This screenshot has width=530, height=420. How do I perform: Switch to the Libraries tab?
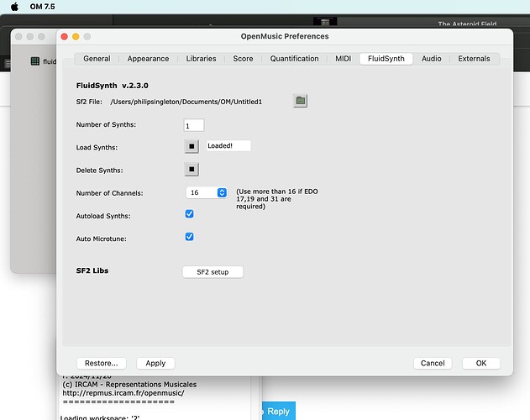201,59
